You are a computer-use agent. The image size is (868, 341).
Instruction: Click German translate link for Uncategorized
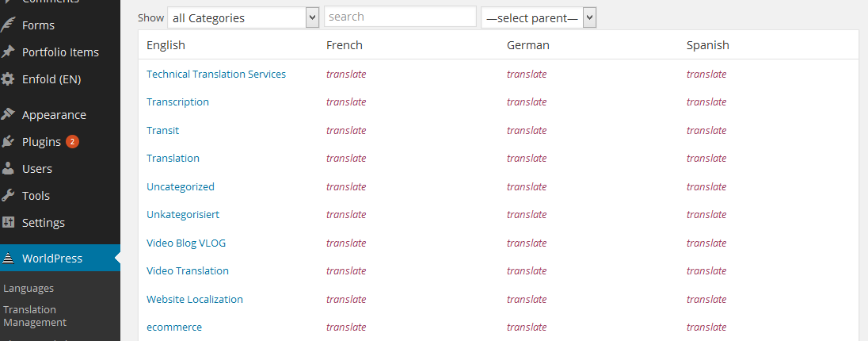[x=527, y=187]
